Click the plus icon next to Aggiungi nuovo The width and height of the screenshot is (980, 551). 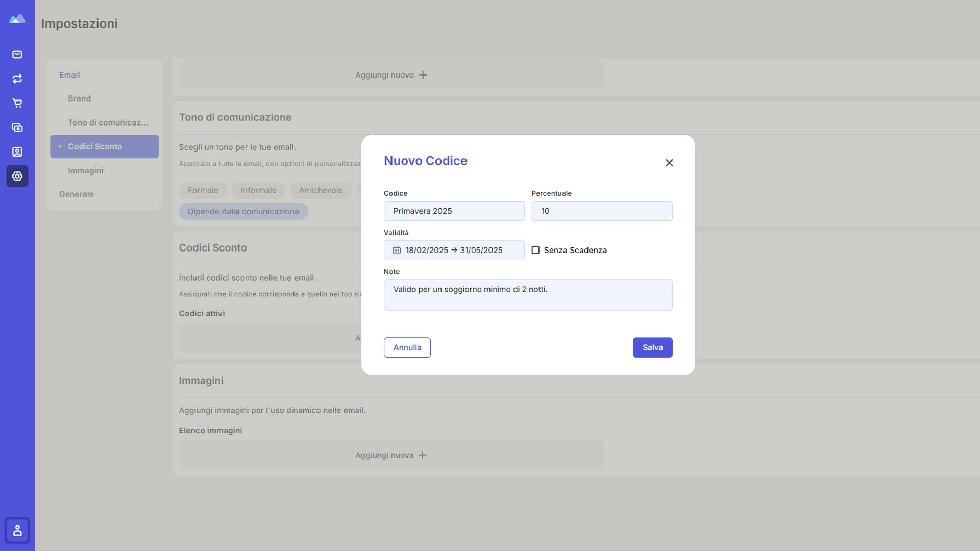click(x=423, y=75)
